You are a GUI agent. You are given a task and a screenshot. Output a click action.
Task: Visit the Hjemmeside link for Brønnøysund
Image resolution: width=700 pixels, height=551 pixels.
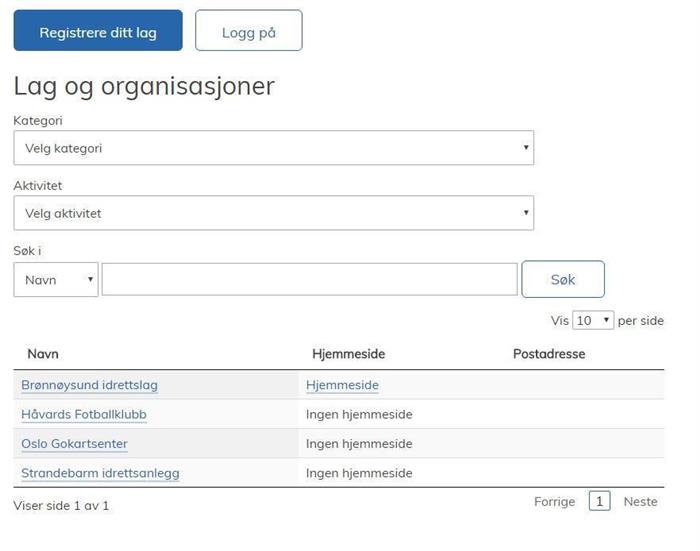coord(342,385)
